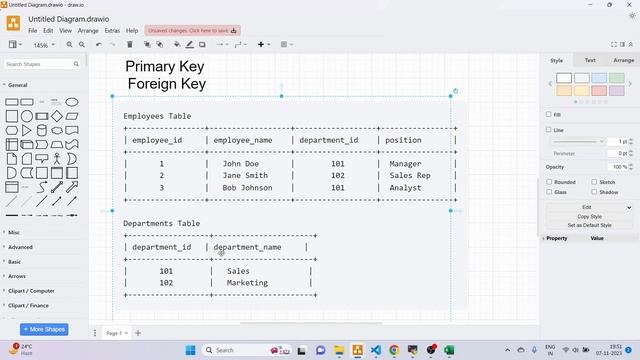The width and height of the screenshot is (640, 360).
Task: Toggle the format panel icon
Action: coord(622,44)
